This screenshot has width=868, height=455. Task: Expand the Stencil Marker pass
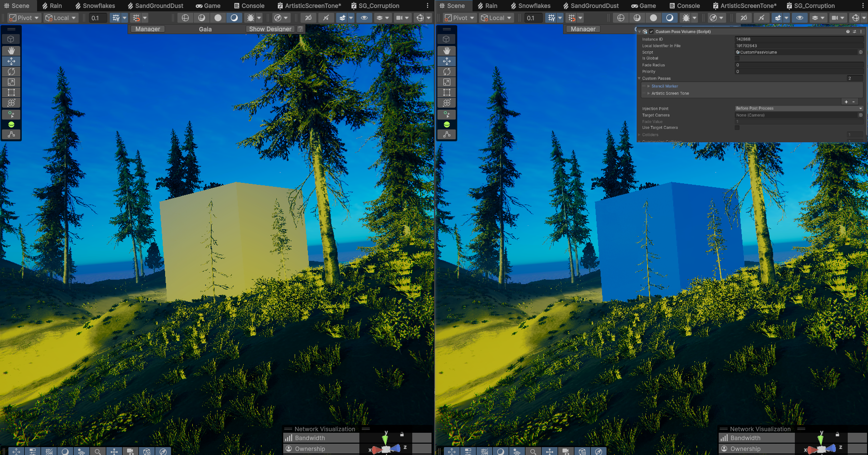pyautogui.click(x=648, y=86)
